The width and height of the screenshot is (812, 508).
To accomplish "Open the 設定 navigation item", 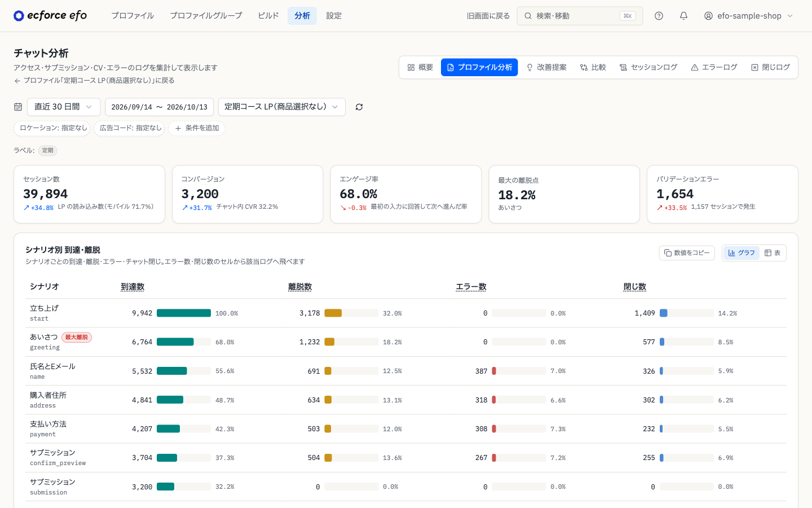I will coord(334,16).
